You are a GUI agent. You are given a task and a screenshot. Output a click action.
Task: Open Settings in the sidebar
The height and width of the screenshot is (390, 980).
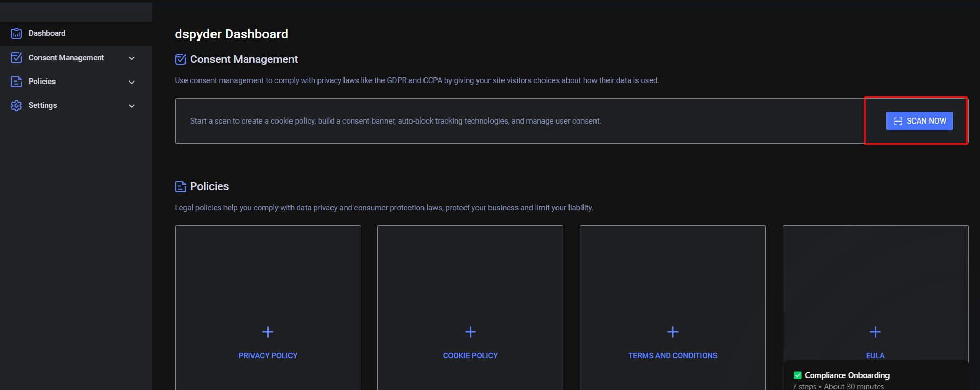(76, 105)
